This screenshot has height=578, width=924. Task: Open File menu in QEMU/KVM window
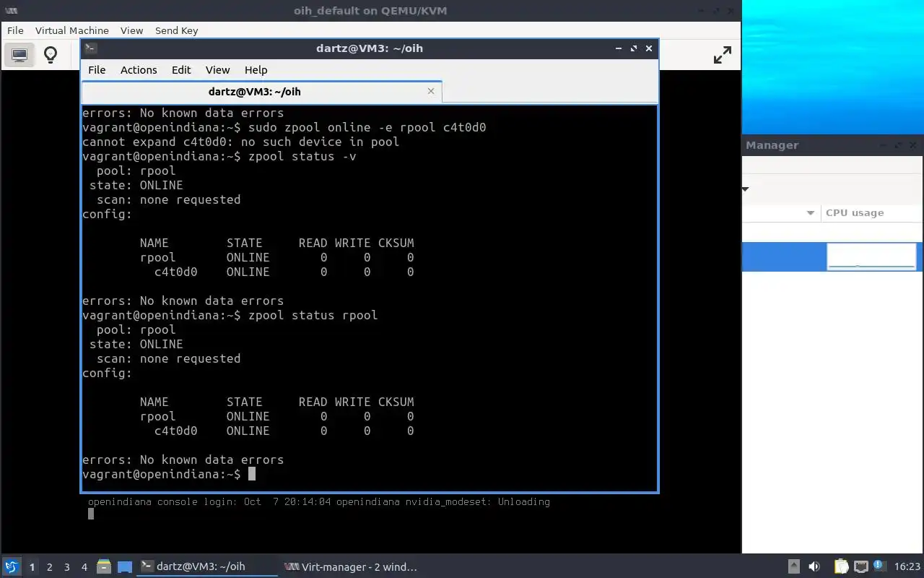15,30
